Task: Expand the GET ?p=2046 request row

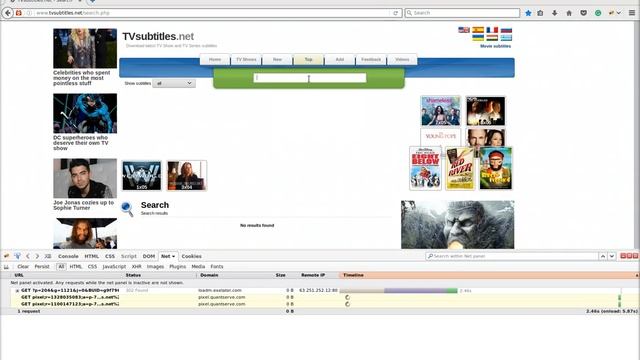Action: pos(17,291)
